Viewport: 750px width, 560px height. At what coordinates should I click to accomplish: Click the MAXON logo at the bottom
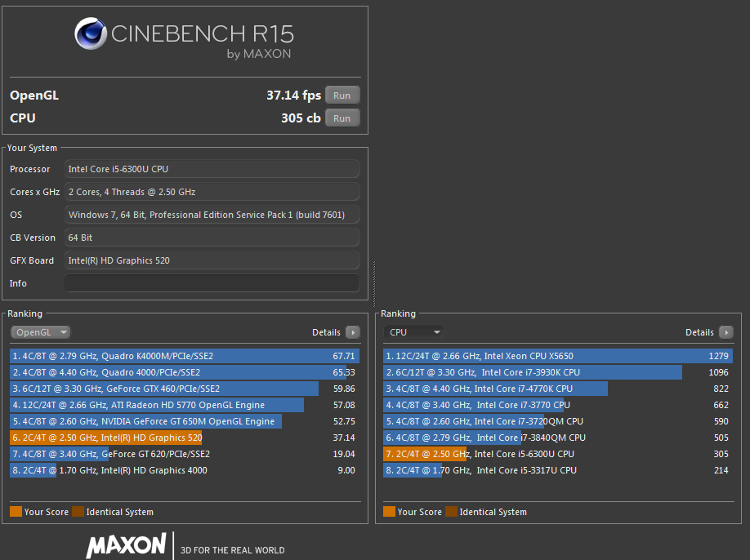[127, 545]
